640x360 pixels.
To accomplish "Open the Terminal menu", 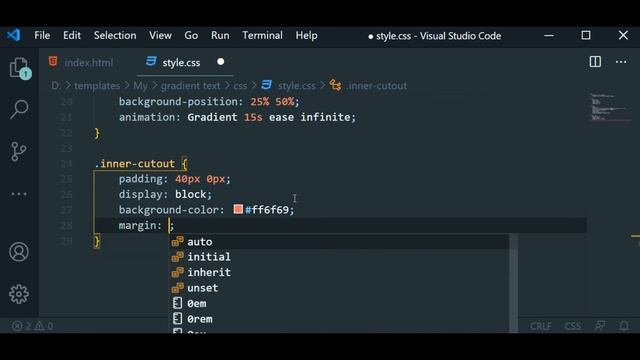I will [x=262, y=36].
